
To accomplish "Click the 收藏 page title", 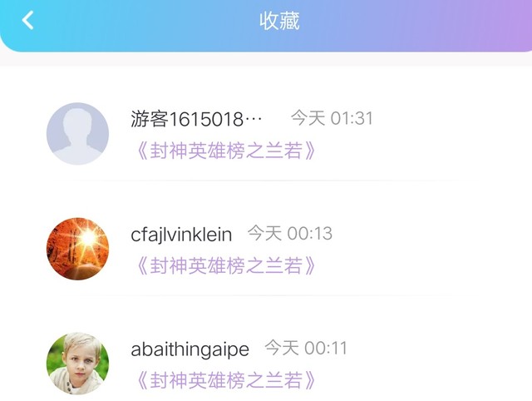I will click(279, 21).
